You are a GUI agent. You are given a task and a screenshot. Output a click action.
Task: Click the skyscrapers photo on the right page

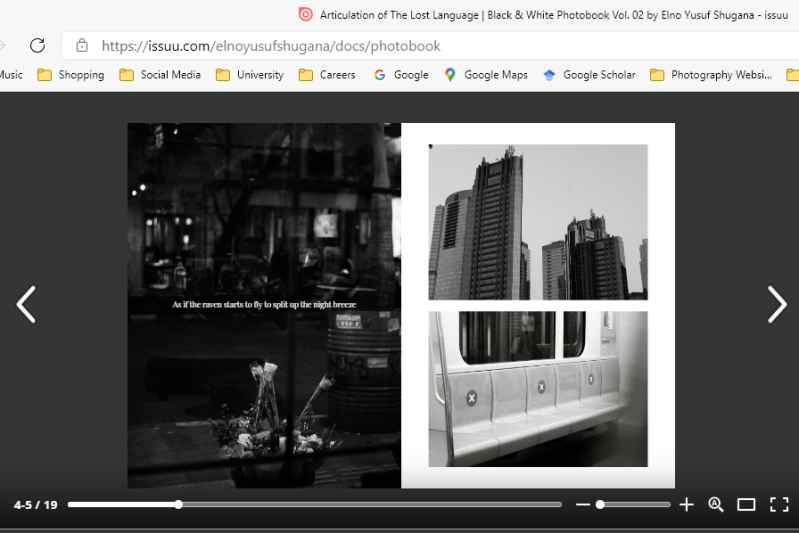pos(538,222)
